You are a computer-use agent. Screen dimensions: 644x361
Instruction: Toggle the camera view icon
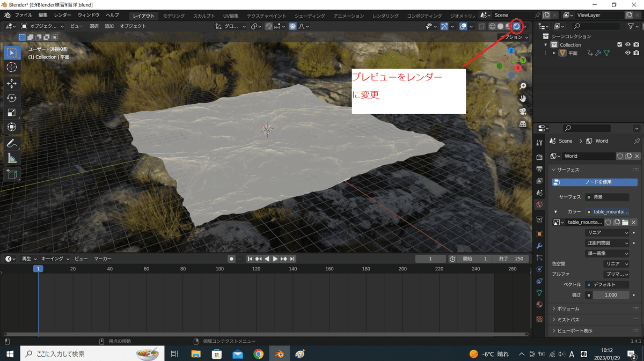tap(523, 112)
